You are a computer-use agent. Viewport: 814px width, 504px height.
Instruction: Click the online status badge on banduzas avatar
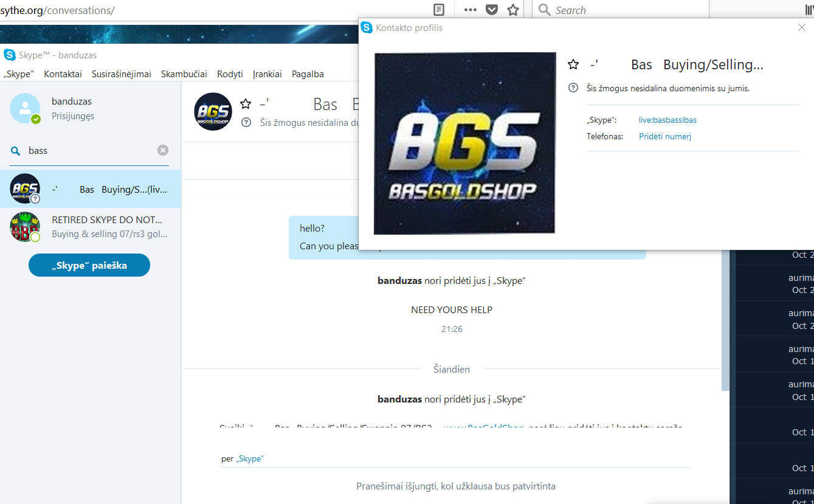point(36,119)
